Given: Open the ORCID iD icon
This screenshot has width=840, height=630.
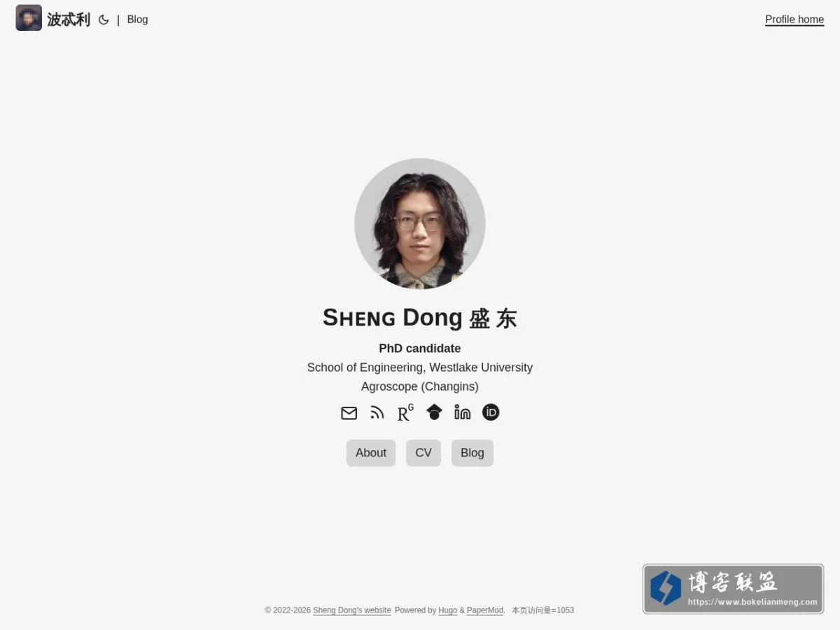Looking at the screenshot, I should point(491,412).
